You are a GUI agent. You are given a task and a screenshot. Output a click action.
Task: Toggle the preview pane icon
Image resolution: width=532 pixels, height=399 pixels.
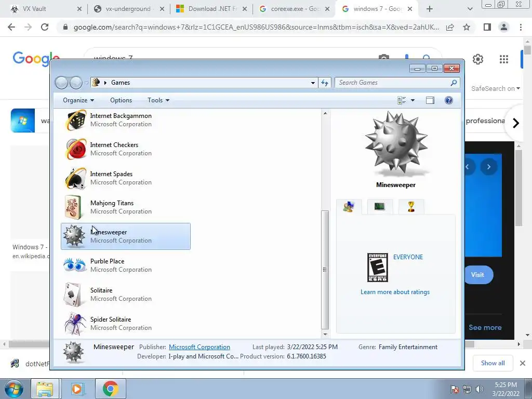click(x=430, y=100)
